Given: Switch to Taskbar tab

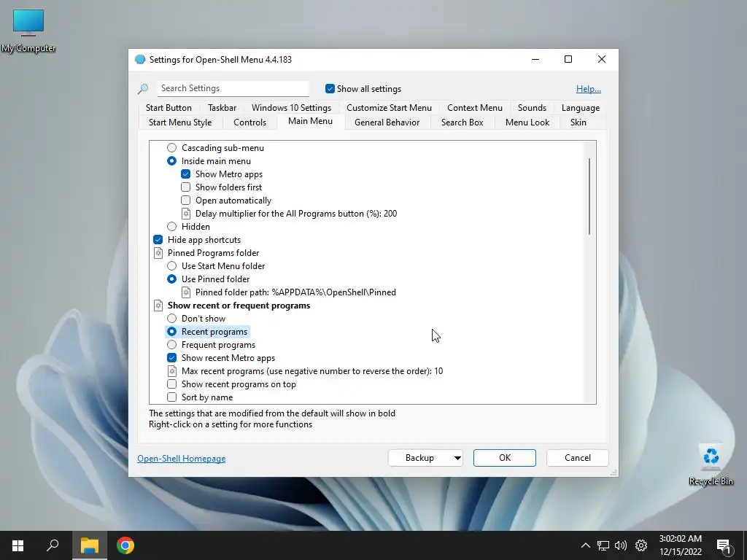Looking at the screenshot, I should [222, 108].
